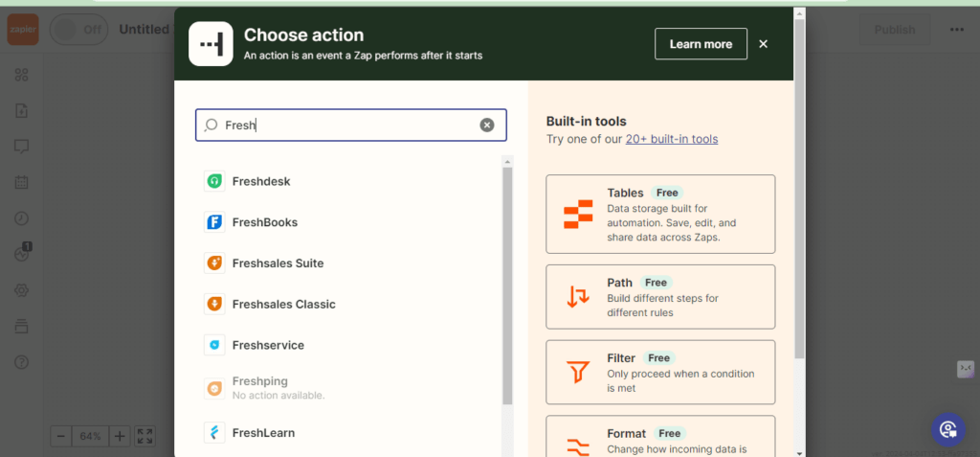Click the Tables tool icon
The image size is (980, 457).
coord(578,214)
